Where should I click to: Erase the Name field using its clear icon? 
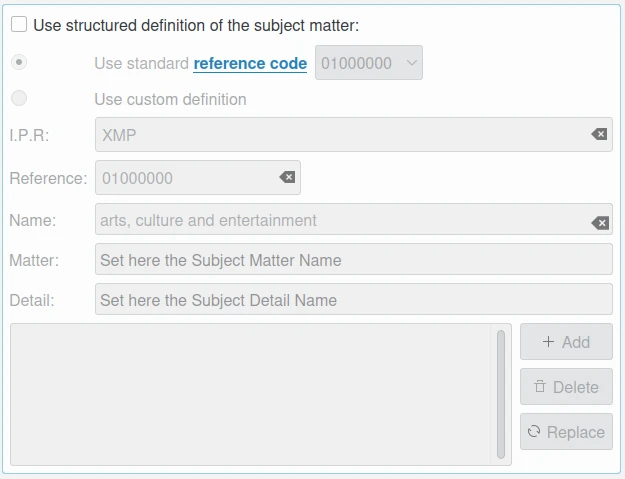[x=600, y=222]
